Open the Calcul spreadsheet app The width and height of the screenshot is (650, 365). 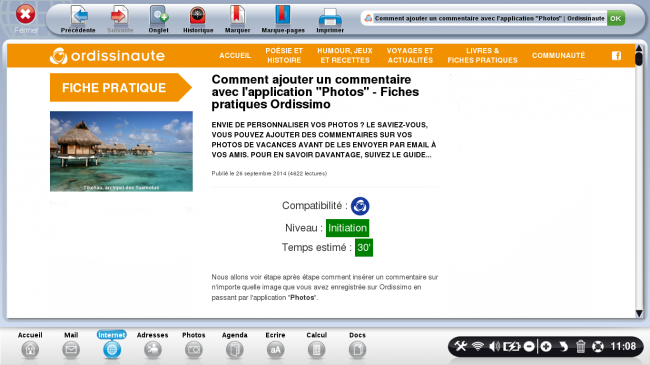316,345
